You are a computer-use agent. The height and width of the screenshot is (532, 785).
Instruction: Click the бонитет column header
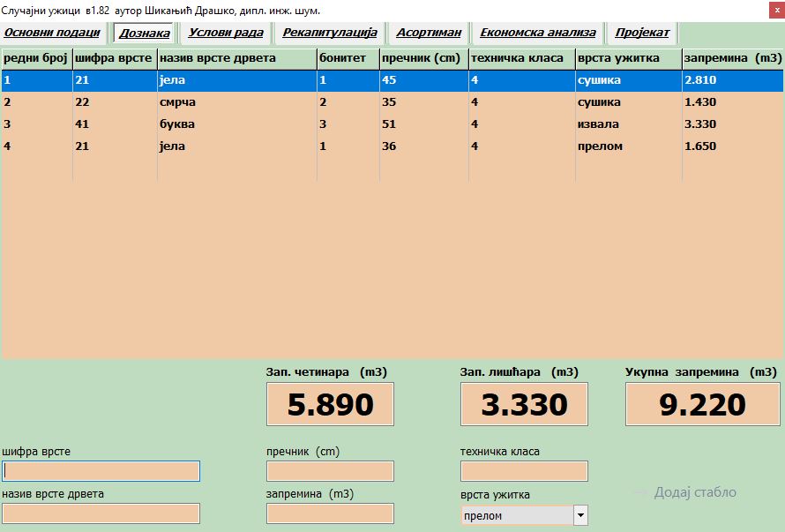[x=348, y=58]
